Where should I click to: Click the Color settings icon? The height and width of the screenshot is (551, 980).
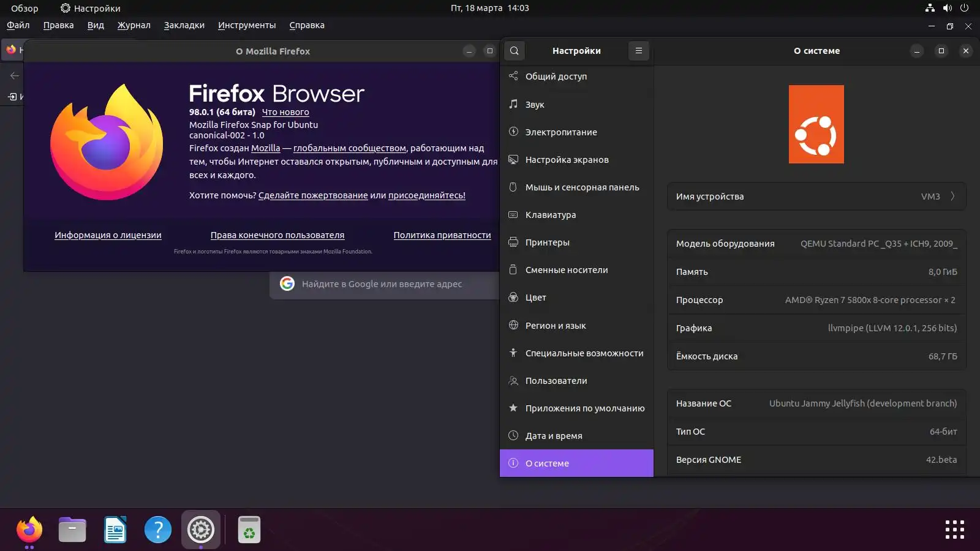click(513, 297)
